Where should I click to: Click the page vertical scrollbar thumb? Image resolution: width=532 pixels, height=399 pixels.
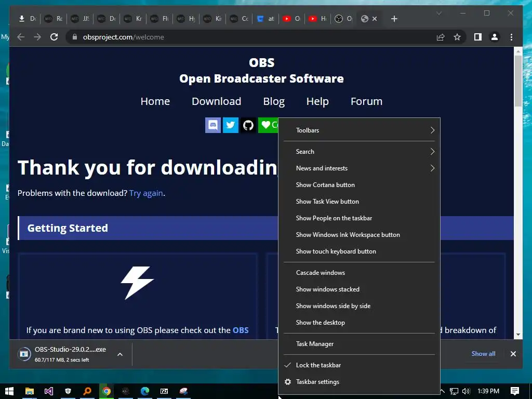point(518,81)
